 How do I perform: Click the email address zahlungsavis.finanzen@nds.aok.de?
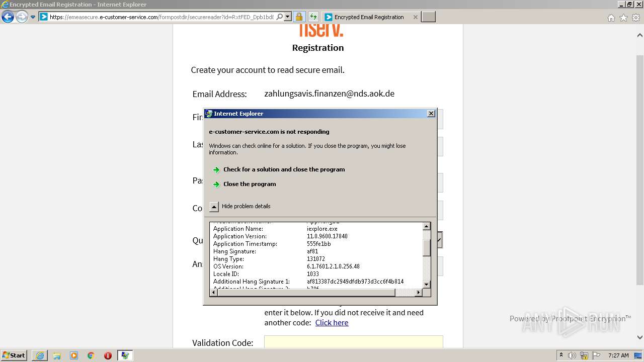pyautogui.click(x=330, y=94)
